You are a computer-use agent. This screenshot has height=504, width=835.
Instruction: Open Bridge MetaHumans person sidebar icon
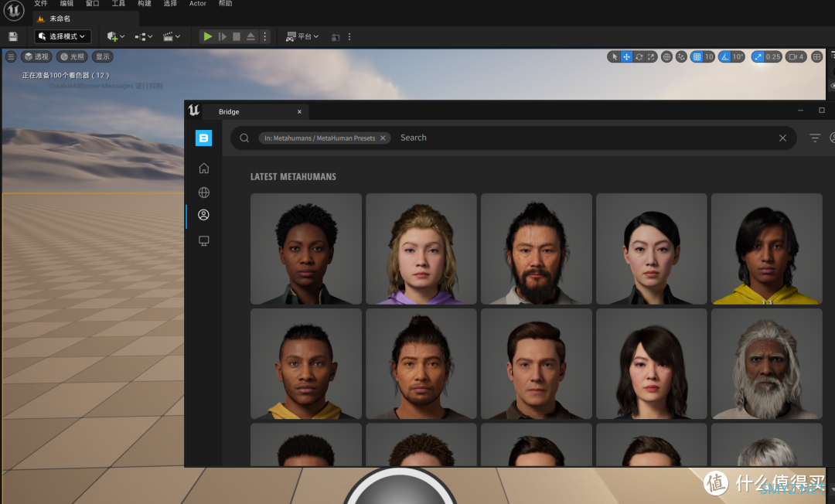(x=203, y=214)
